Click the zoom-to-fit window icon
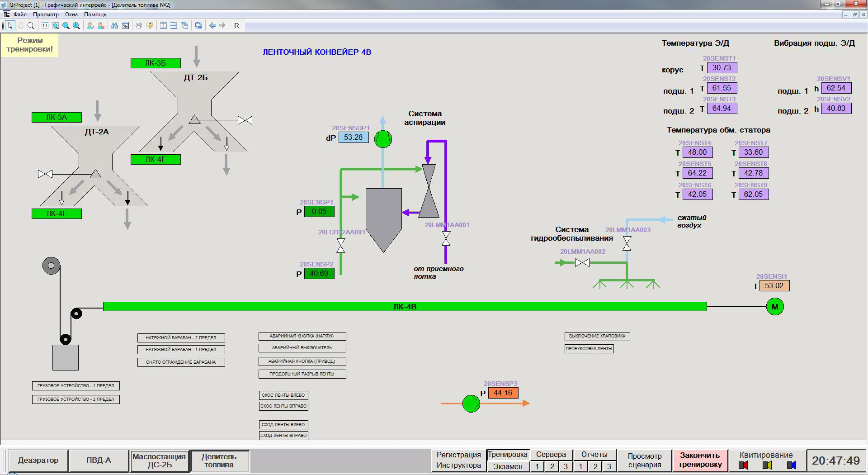 coord(55,26)
